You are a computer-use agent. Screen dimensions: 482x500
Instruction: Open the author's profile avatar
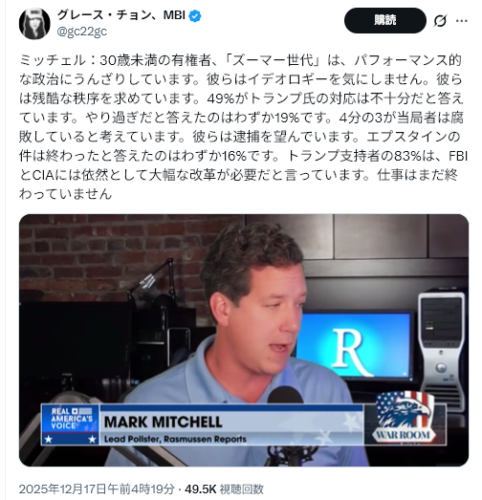35,23
